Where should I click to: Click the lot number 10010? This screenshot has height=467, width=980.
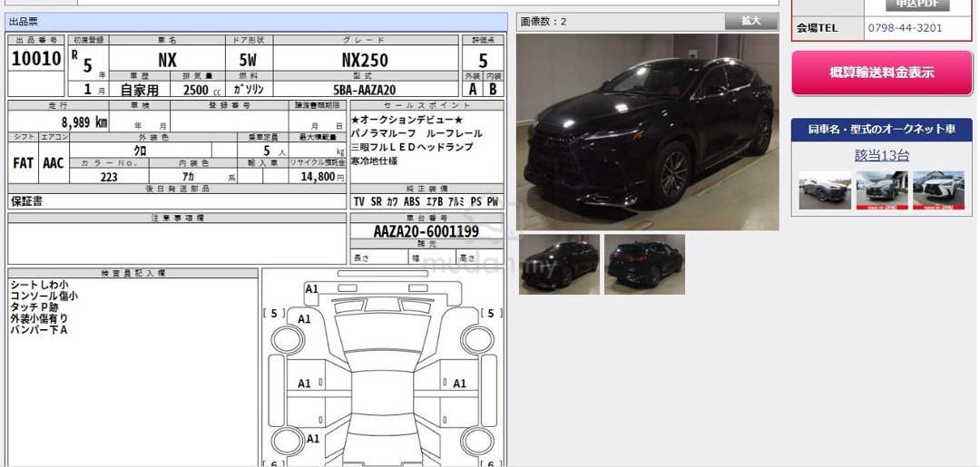36,59
